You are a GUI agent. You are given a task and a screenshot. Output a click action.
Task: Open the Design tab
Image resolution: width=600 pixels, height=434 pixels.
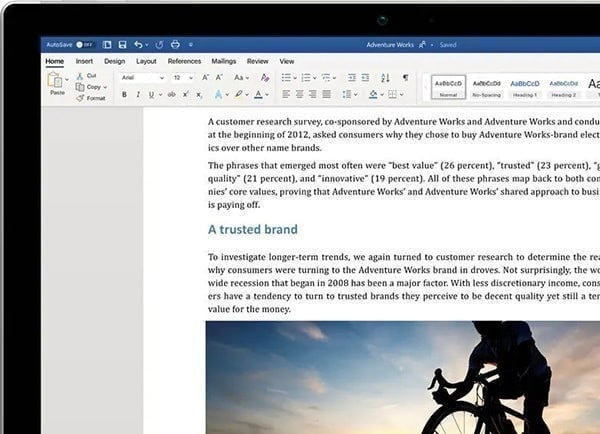(x=115, y=61)
